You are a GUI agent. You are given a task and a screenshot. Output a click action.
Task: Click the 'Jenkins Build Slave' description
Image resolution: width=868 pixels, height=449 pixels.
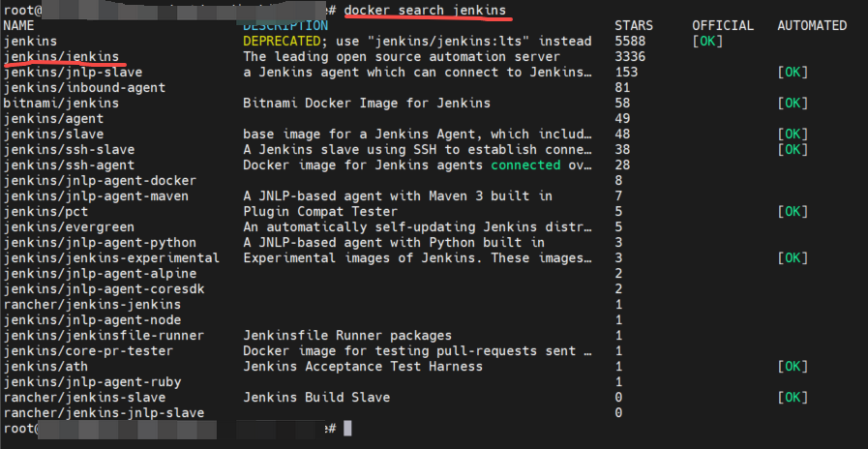pyautogui.click(x=316, y=398)
